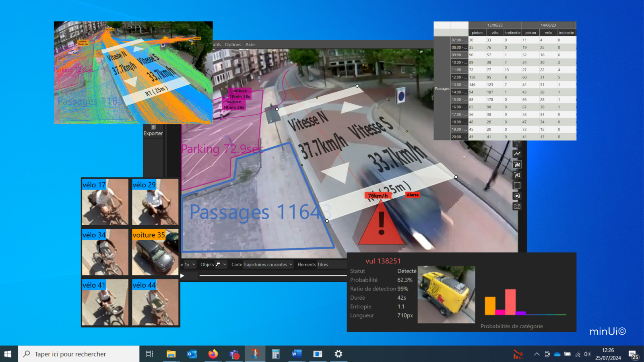This screenshot has height=362, width=644.
Task: Show hidden system tray icons
Action: pos(537,354)
